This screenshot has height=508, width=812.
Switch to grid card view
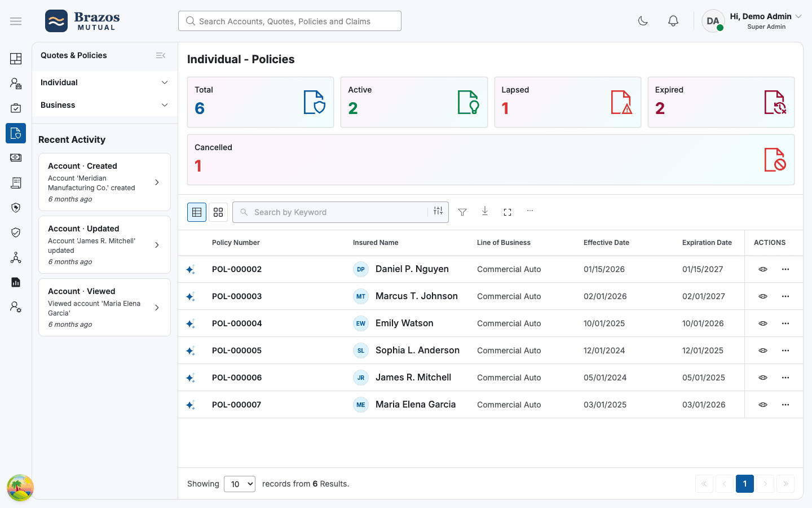(218, 212)
